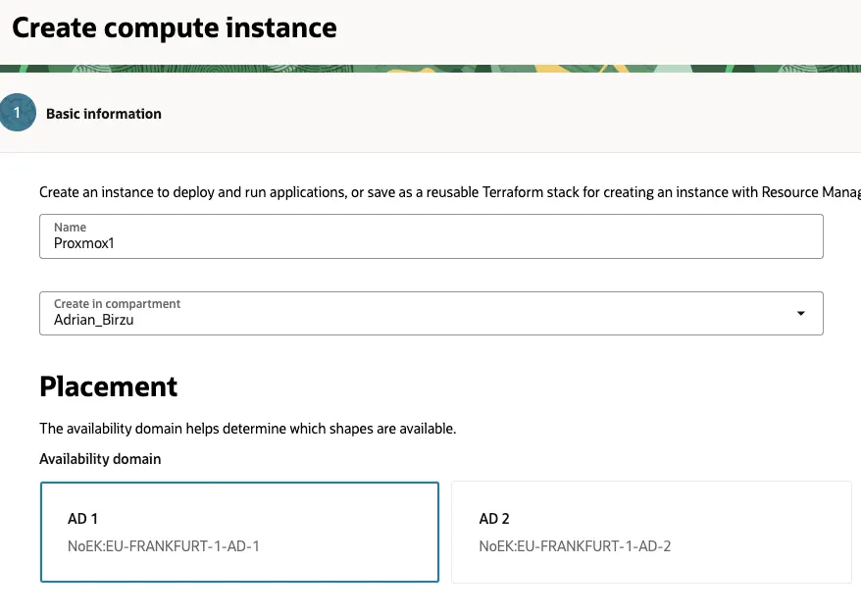Deselect the highlighted AD 1 option
This screenshot has width=861, height=616.
(x=239, y=531)
